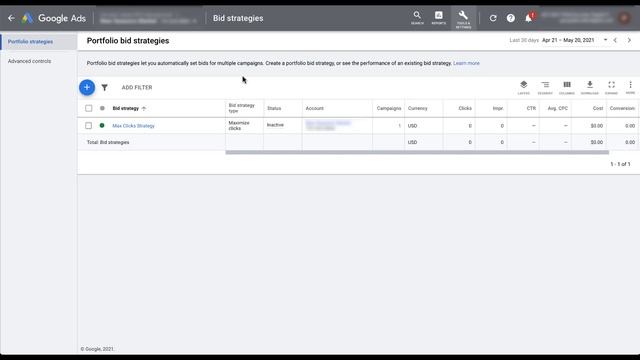Refresh the page with the refresh icon
Image resolution: width=640 pixels, height=360 pixels.
click(493, 18)
